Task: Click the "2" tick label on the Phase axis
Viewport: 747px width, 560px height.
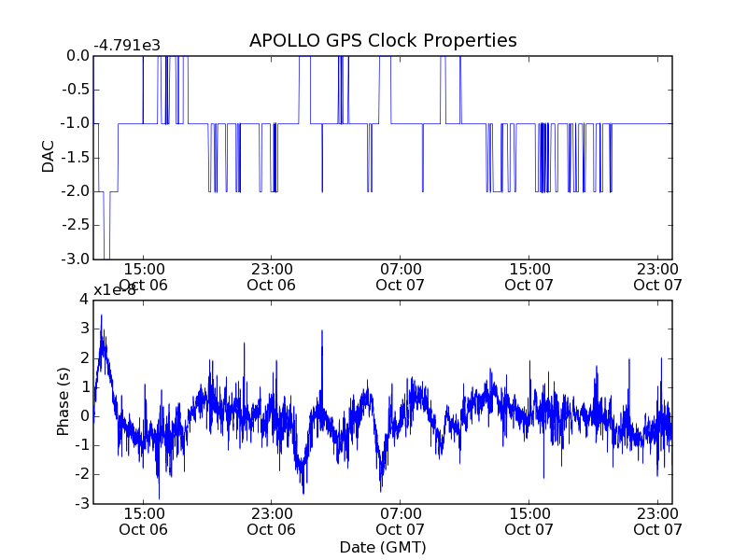Action: (x=85, y=358)
